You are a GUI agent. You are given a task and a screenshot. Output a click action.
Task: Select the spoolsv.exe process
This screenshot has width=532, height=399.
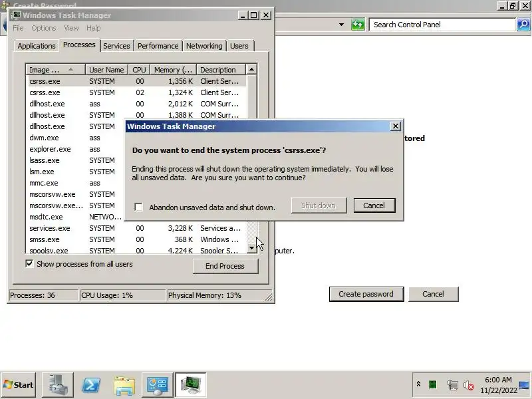click(x=137, y=251)
